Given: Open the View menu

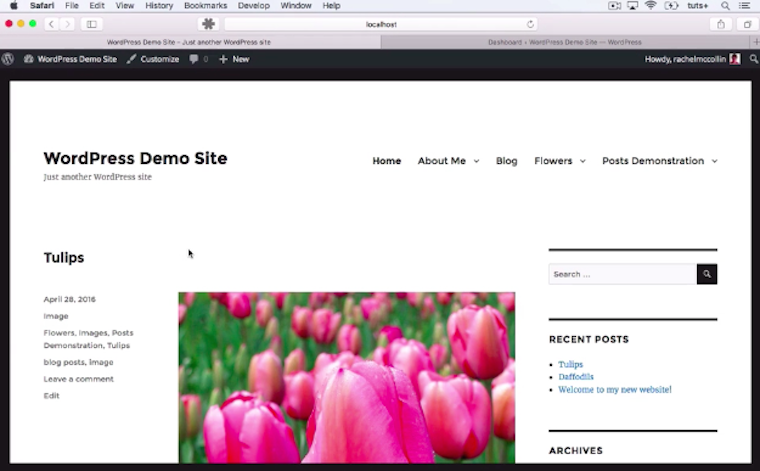Looking at the screenshot, I should tap(125, 6).
